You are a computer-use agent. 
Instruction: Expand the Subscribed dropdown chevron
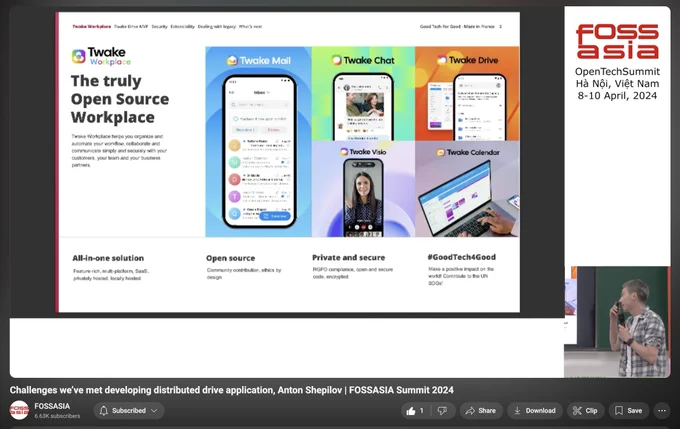pos(154,410)
